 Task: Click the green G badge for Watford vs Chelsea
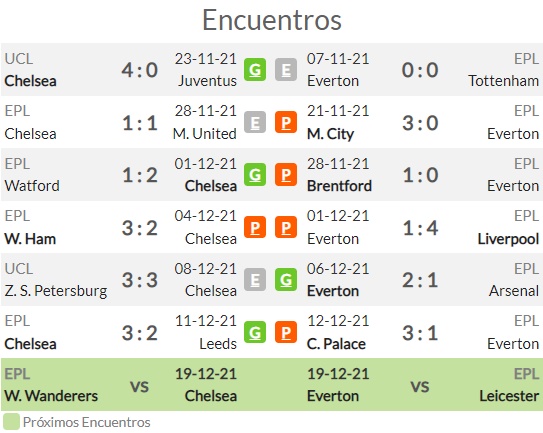click(255, 175)
